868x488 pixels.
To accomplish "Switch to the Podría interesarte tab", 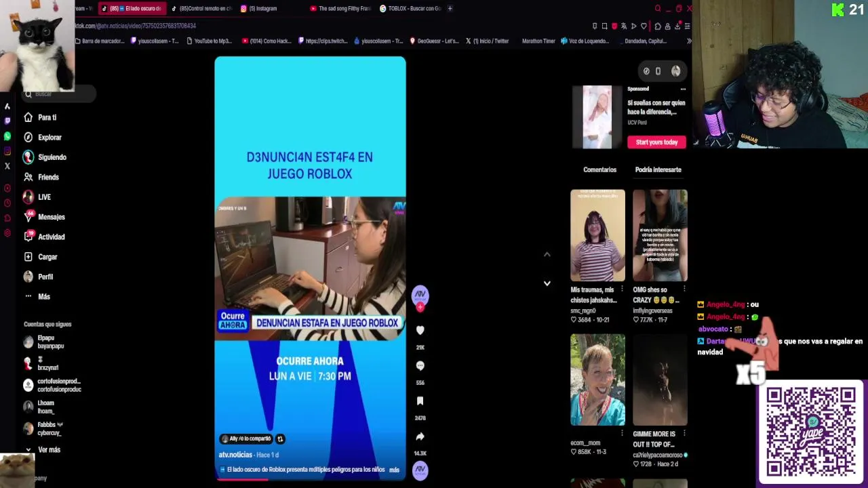I will pyautogui.click(x=658, y=169).
